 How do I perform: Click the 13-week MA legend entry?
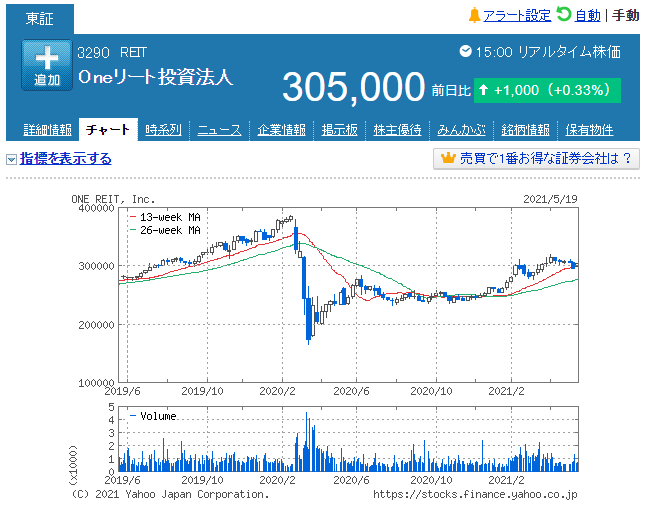click(165, 217)
